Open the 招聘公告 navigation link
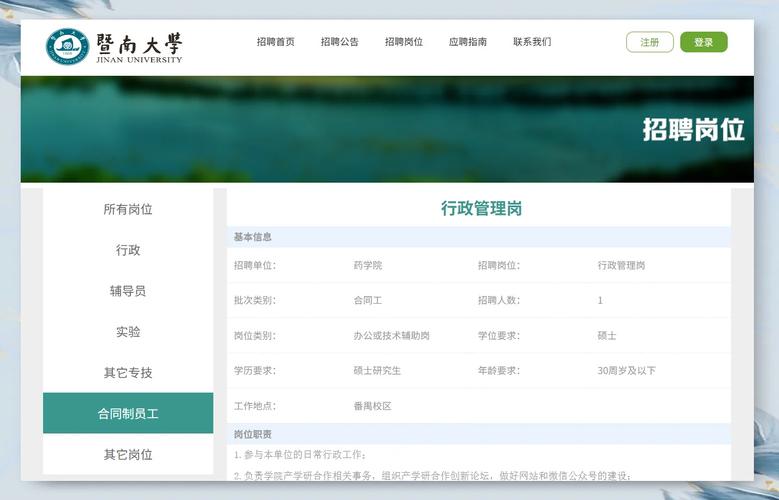Screen dimensions: 779x500 (x=340, y=42)
